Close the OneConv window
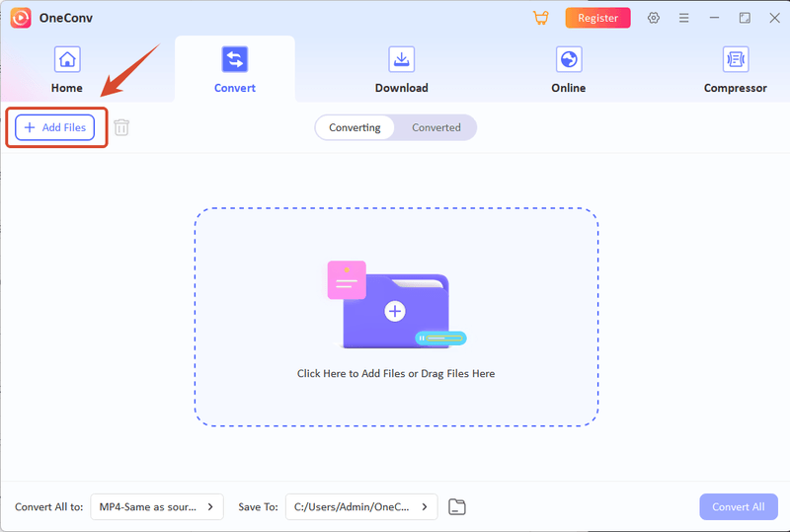 (774, 18)
